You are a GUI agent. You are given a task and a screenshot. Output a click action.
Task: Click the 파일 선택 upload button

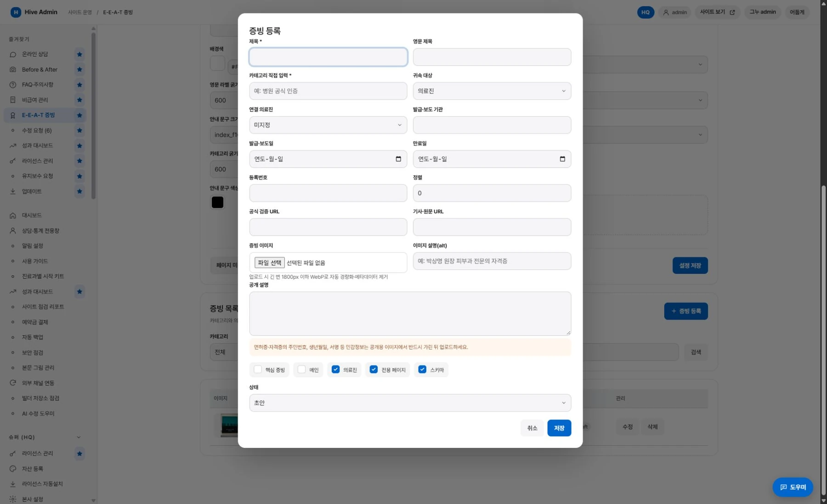tap(269, 263)
